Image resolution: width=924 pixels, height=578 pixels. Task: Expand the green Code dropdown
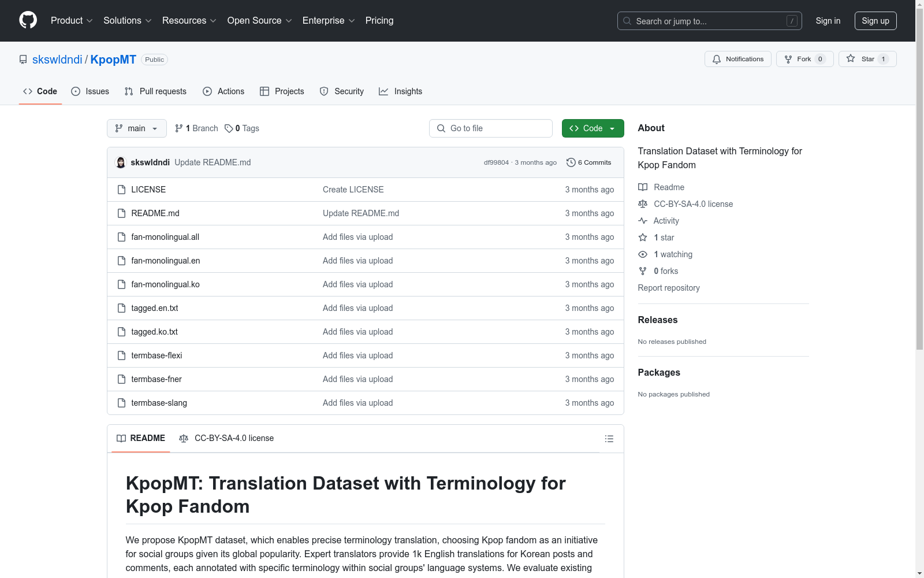click(593, 128)
